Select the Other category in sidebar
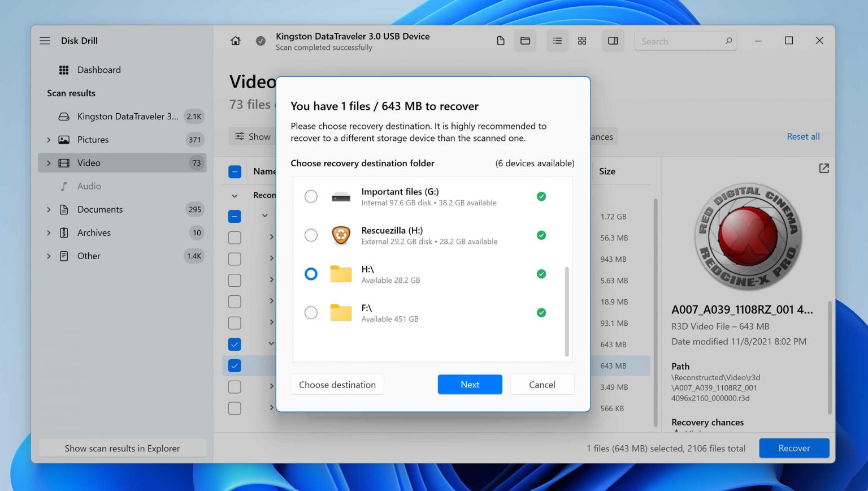This screenshot has height=491, width=868. point(89,256)
